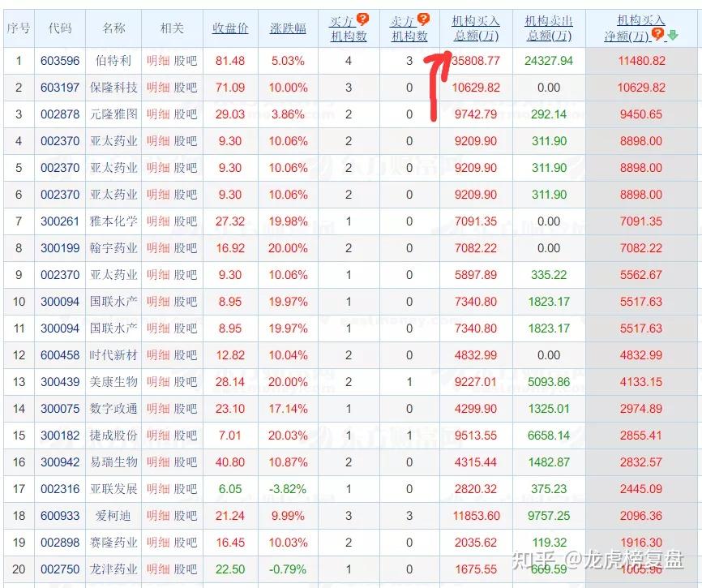Viewport: 702px width, 588px height.
Task: Open 保隆科技 stock name link
Action: 113,88
